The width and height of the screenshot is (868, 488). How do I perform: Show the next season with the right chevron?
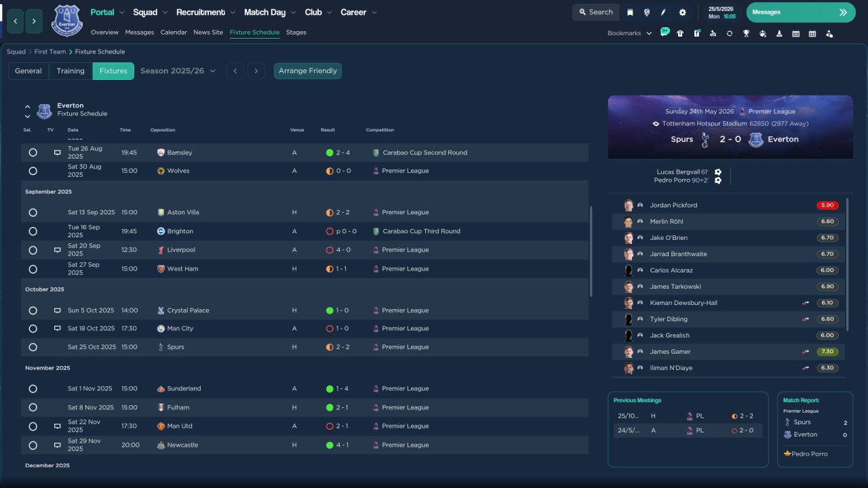[x=256, y=71]
